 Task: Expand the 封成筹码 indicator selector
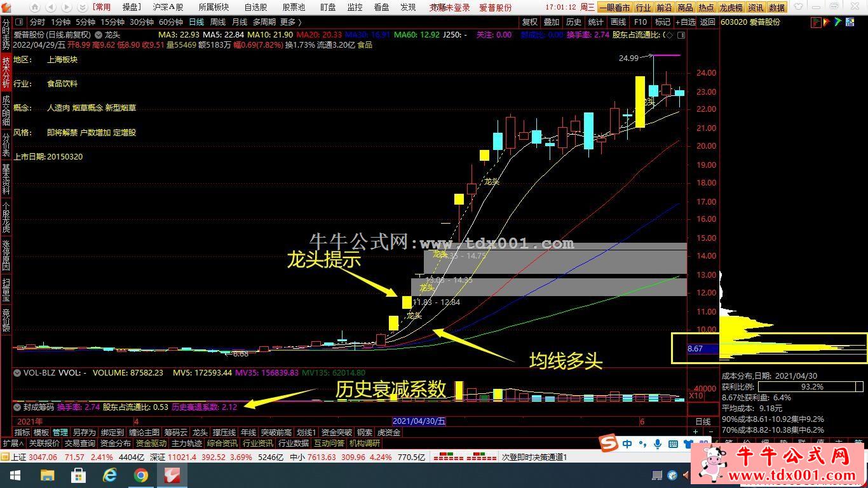[17, 407]
